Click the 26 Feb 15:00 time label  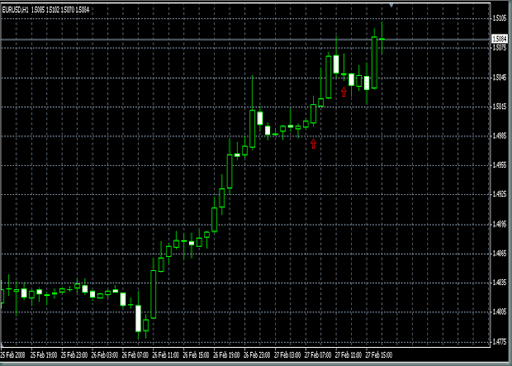[196, 355]
